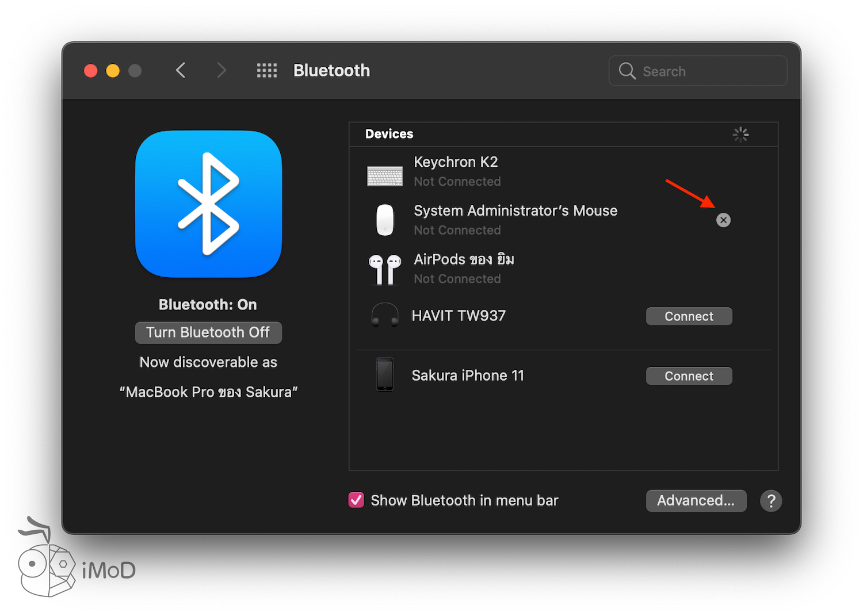Select the Devices section header
The width and height of the screenshot is (863, 616).
tap(390, 134)
